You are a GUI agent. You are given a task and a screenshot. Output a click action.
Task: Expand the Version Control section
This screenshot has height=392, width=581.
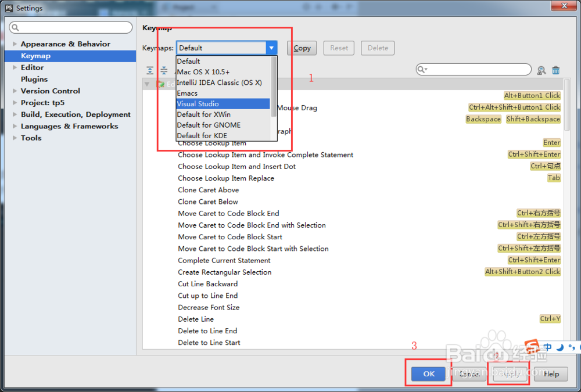click(15, 91)
